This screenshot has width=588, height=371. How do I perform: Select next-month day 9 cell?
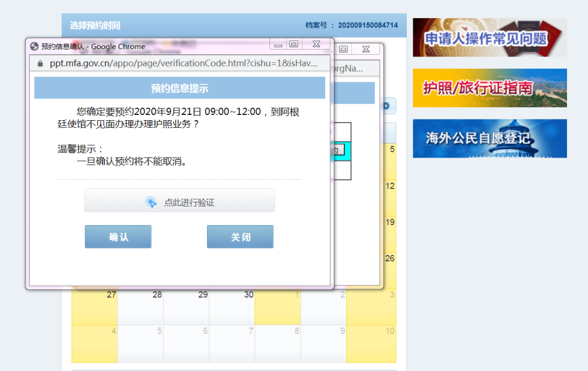coord(323,344)
